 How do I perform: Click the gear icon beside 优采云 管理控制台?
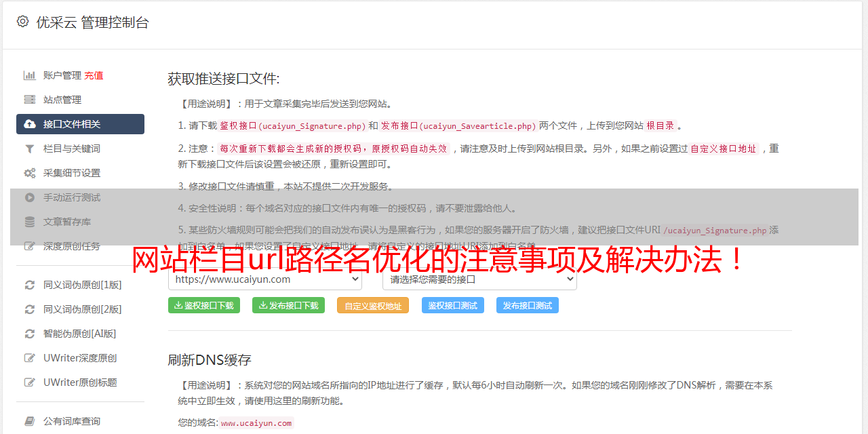(22, 22)
